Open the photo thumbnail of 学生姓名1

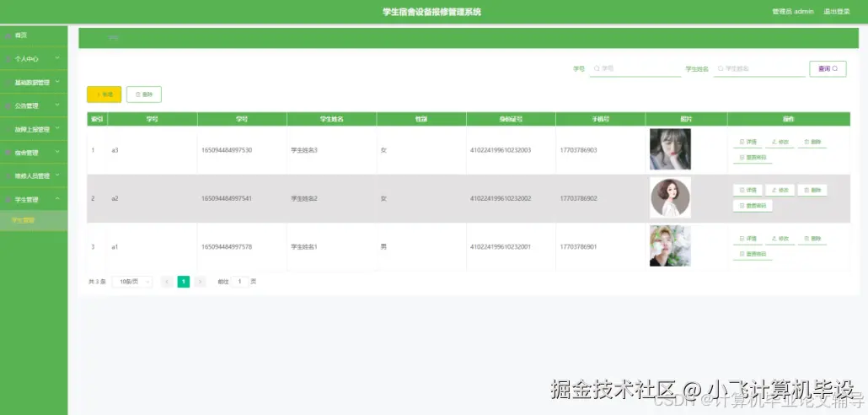(670, 246)
